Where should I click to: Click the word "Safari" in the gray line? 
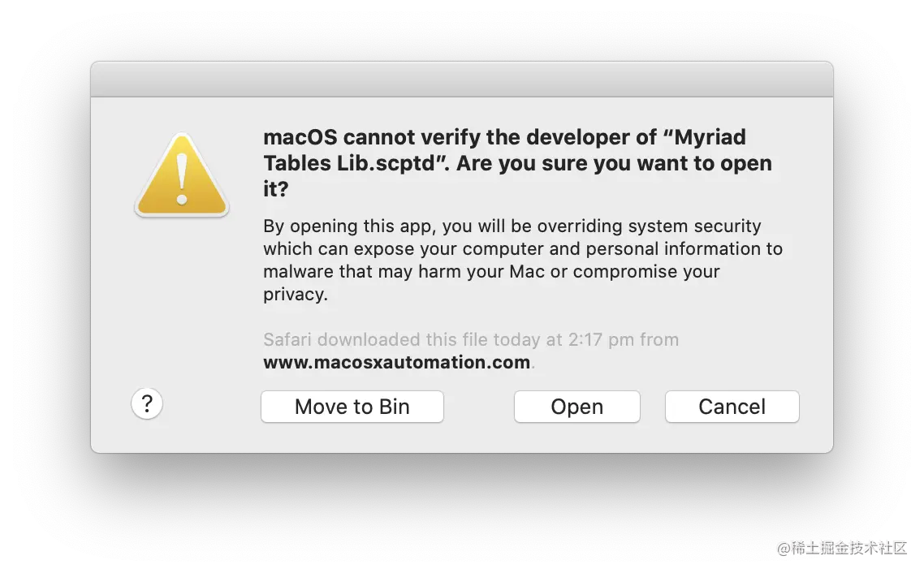pos(287,340)
